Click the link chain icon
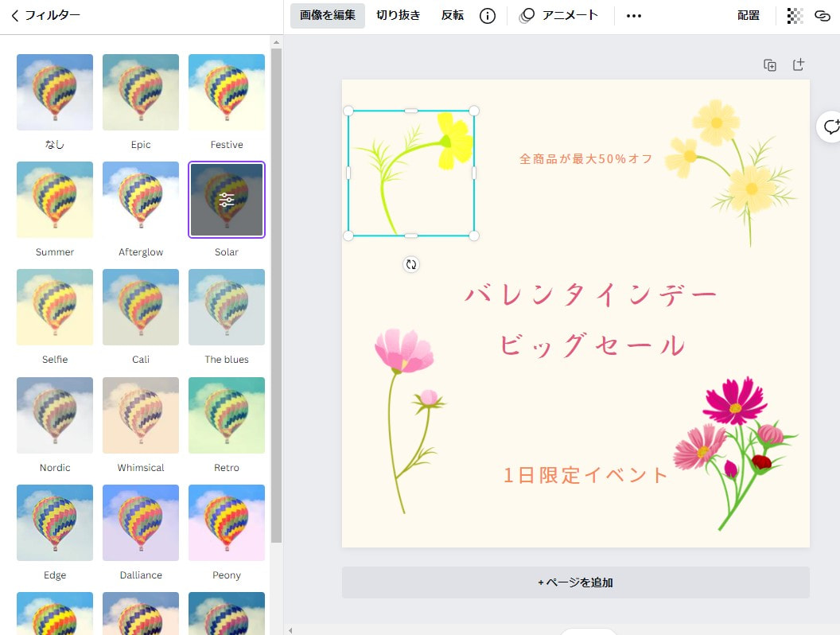This screenshot has width=840, height=635. pos(822,16)
